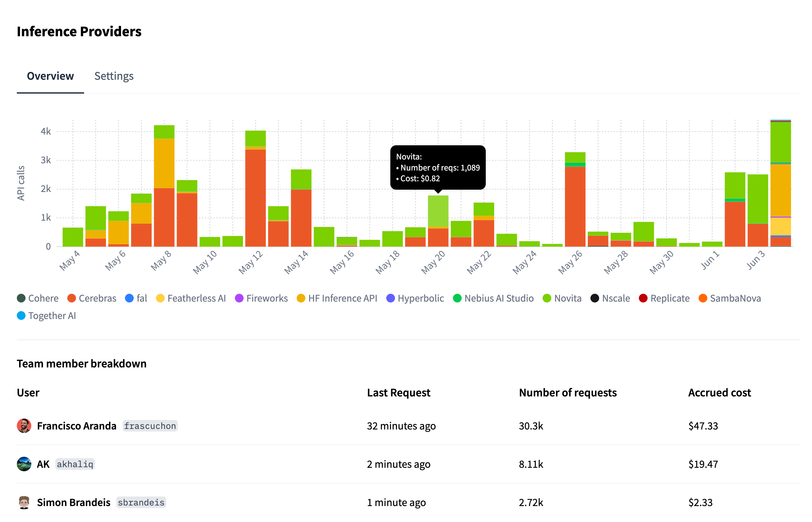Open the akhaliq username link
This screenshot has width=812, height=522.
click(75, 464)
